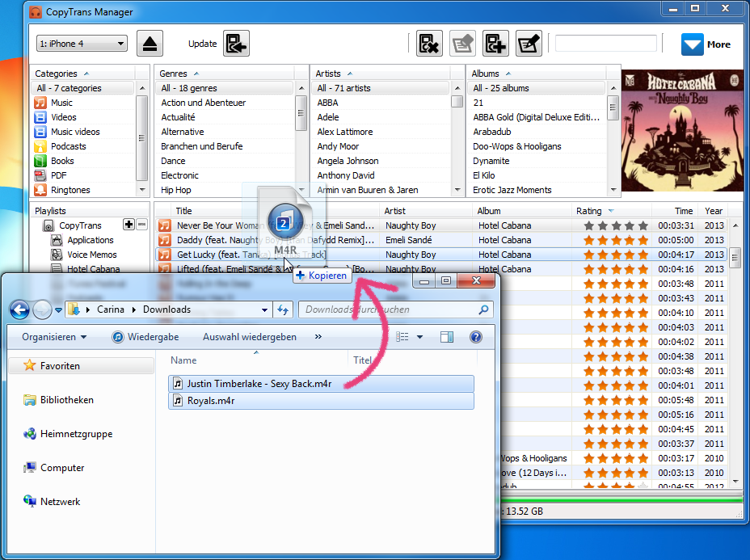This screenshot has width=750, height=560.
Task: Toggle the Explorer preview pane icon
Action: (447, 337)
